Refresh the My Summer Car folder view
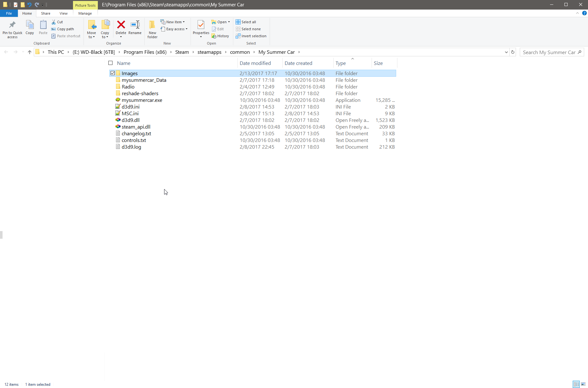The image size is (588, 388). click(x=513, y=52)
